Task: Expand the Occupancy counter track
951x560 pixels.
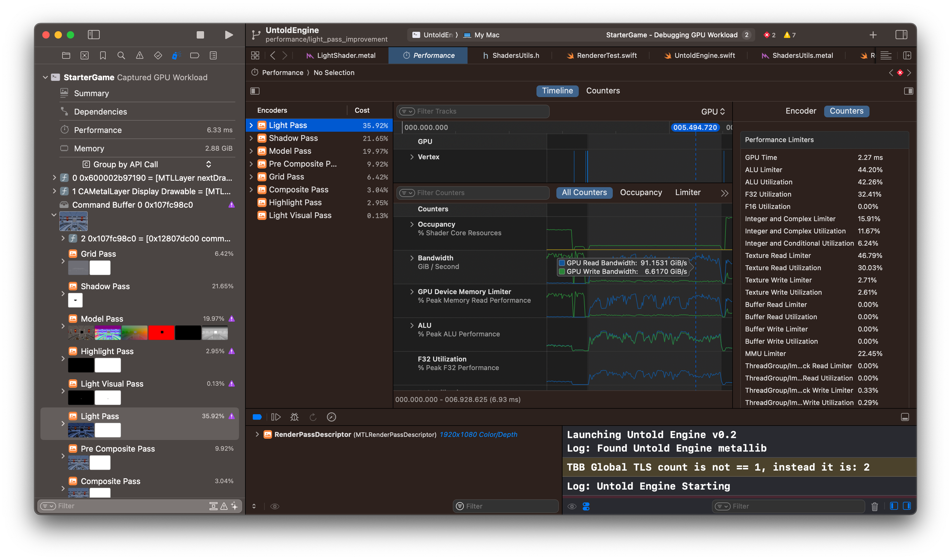Action: click(412, 224)
